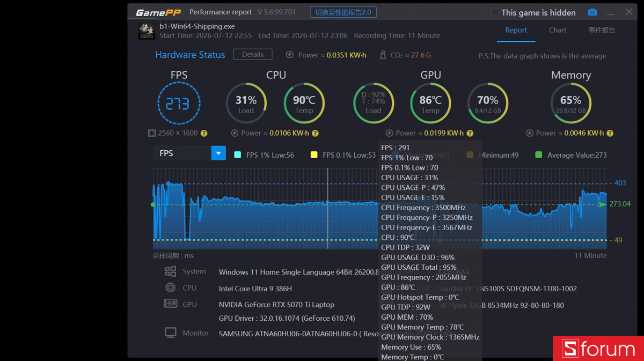Click the resolution icon before 2560 x 1600
Viewport: 644px width, 361px height.
[x=152, y=133]
